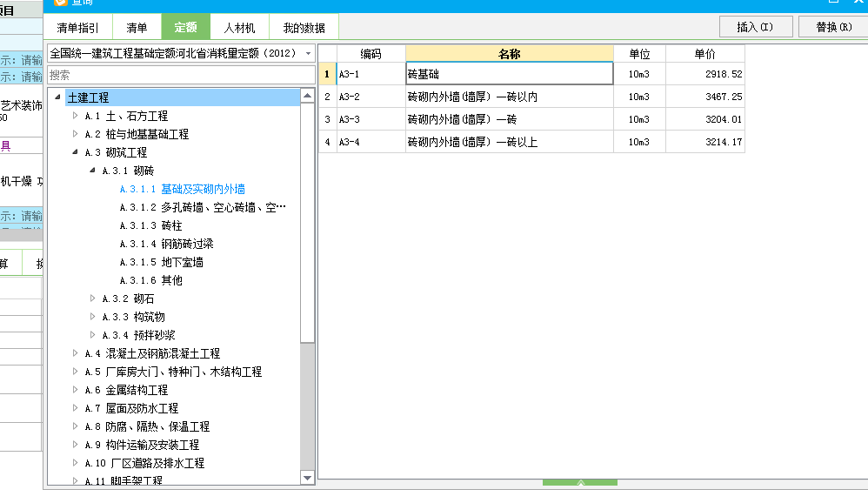Select row number 3 header
Screen dimensions: 868x503
(327, 119)
